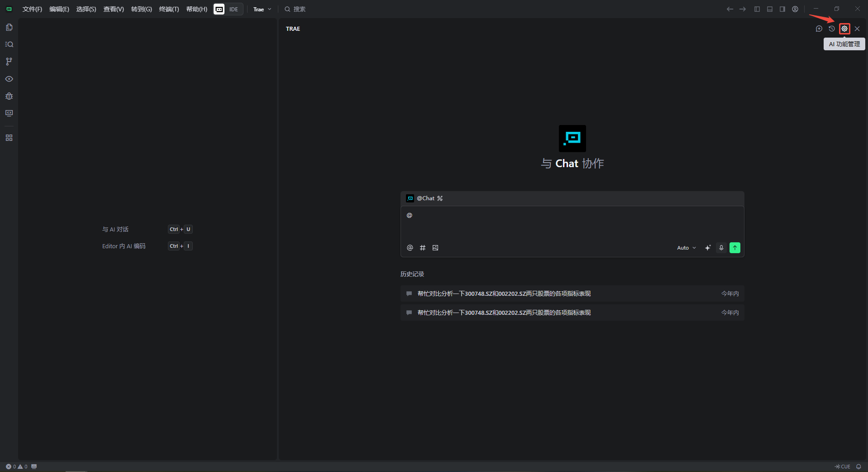Toggle the bottom panel layout button
This screenshot has height=472, width=868.
coord(770,9)
